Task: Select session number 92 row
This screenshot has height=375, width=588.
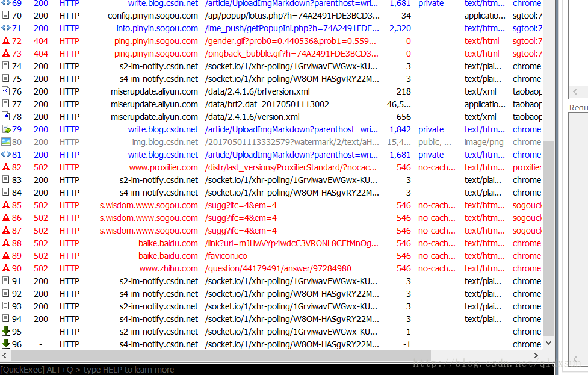Action: coord(17,294)
